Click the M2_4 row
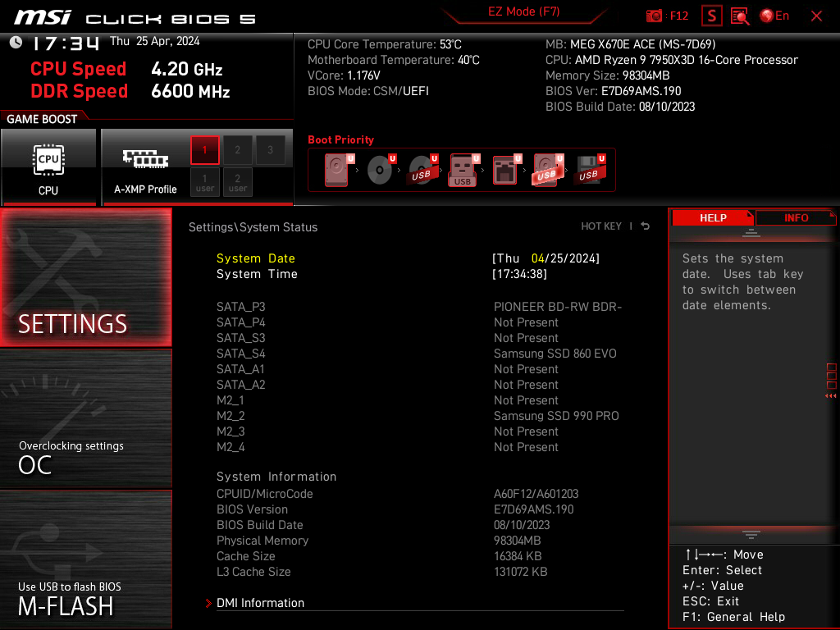840x630 pixels. pyautogui.click(x=420, y=447)
